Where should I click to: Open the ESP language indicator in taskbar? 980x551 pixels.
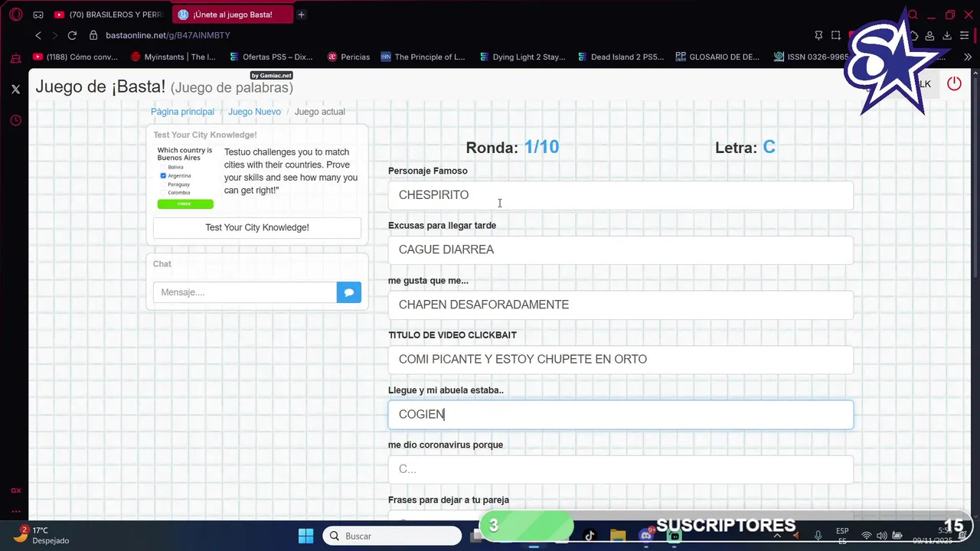[x=842, y=536]
